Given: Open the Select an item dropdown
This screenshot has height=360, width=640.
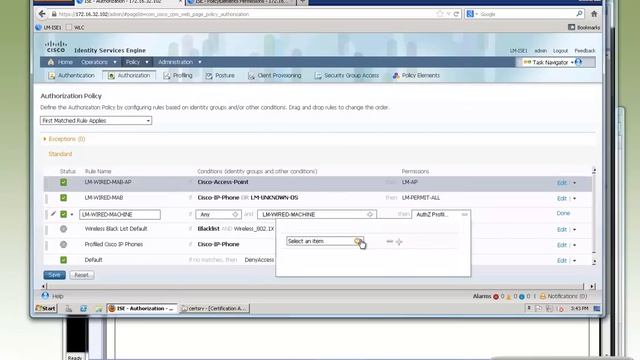Looking at the screenshot, I should (358, 241).
